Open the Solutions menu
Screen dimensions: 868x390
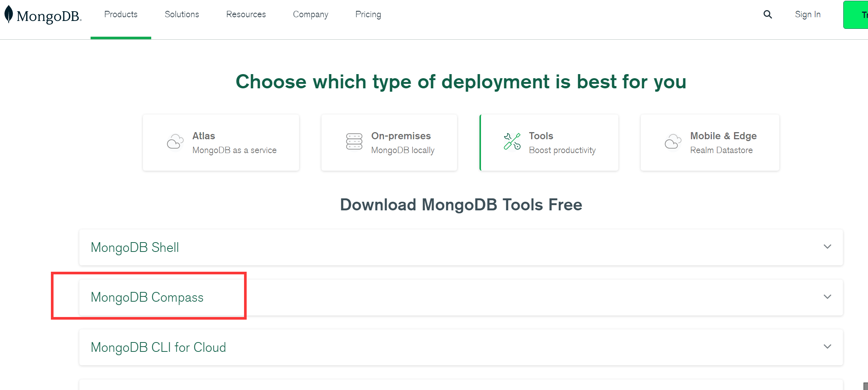[182, 15]
